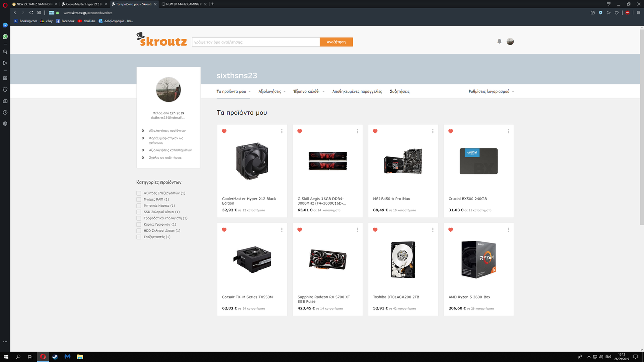Click the address bar URL
Screen dimensions: 644x362
coord(88,13)
